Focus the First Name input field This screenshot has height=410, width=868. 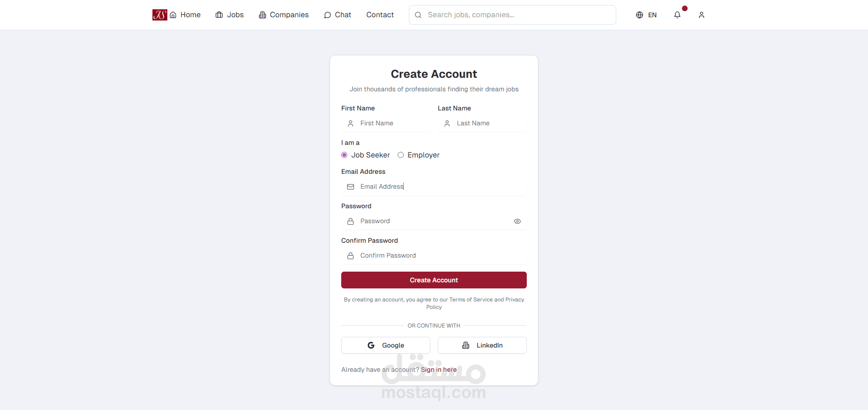point(392,123)
